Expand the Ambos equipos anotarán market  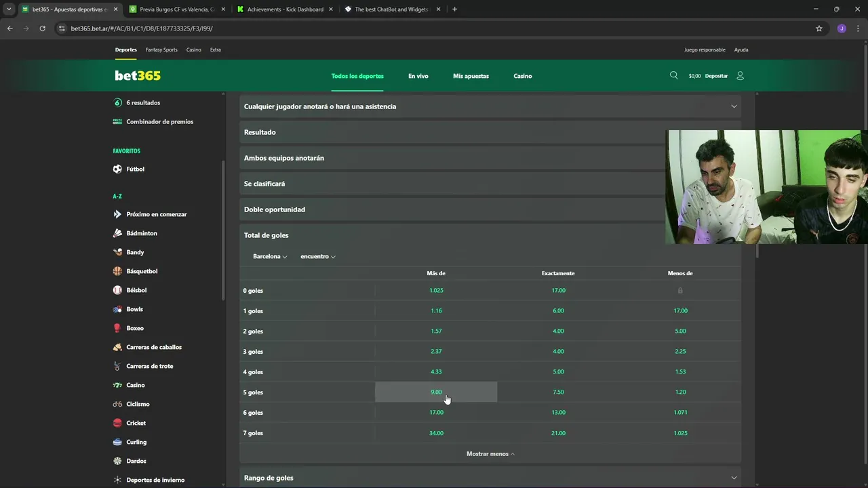(490, 158)
